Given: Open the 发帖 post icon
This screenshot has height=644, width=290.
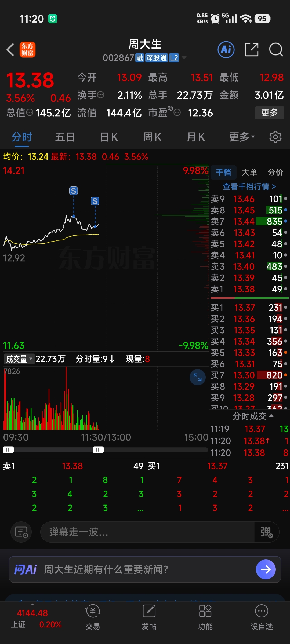Looking at the screenshot, I should coord(149,617).
